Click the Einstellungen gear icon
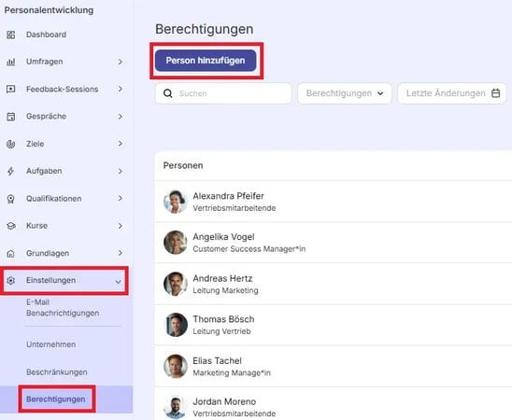 (11, 280)
